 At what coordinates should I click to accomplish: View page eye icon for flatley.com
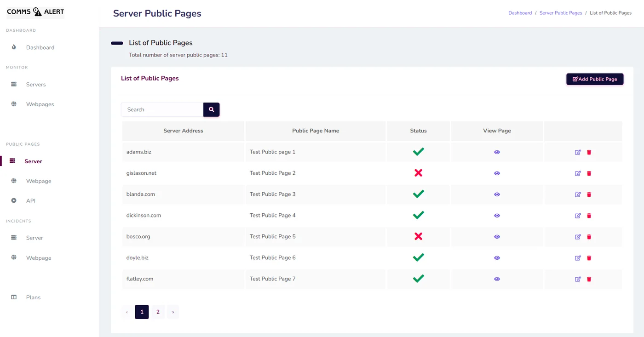point(497,279)
